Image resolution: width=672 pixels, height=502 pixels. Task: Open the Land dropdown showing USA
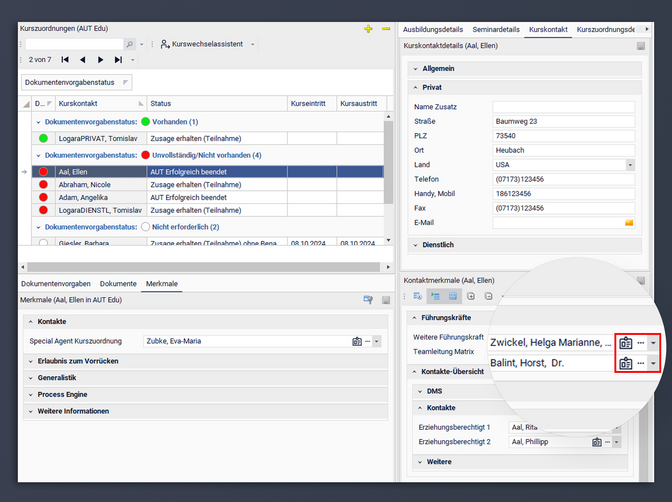click(630, 165)
